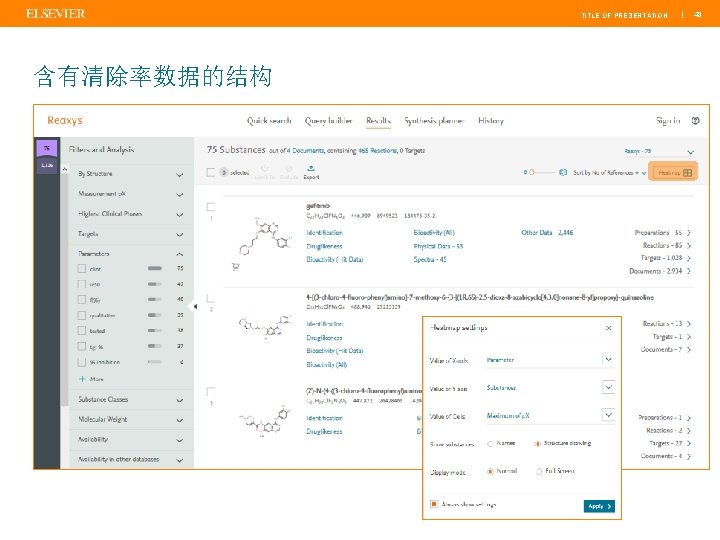
Task: Click the shopping cart icon under gefitinib
Action: [236, 267]
